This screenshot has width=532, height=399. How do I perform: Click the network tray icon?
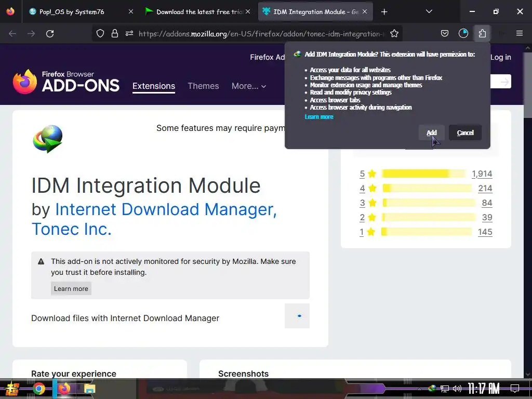point(445,389)
